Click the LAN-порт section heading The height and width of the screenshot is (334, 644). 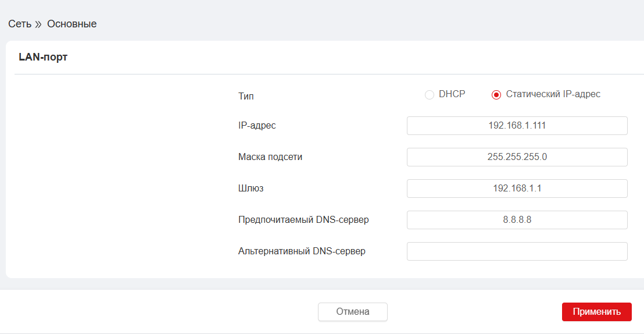coord(43,57)
